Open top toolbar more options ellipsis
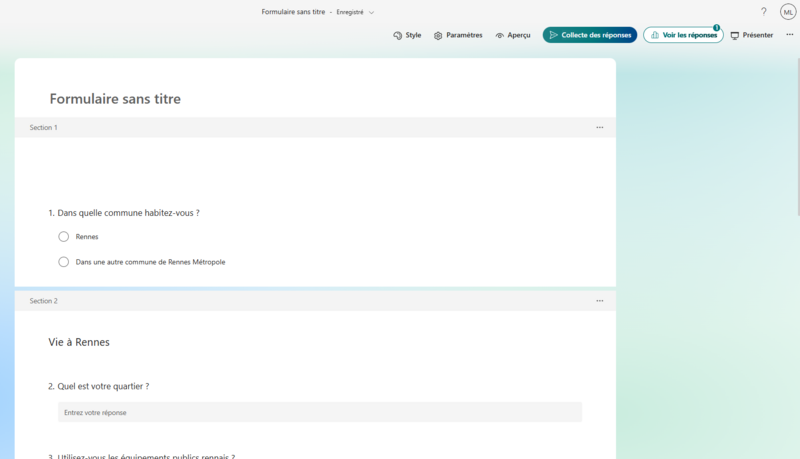 [x=789, y=35]
